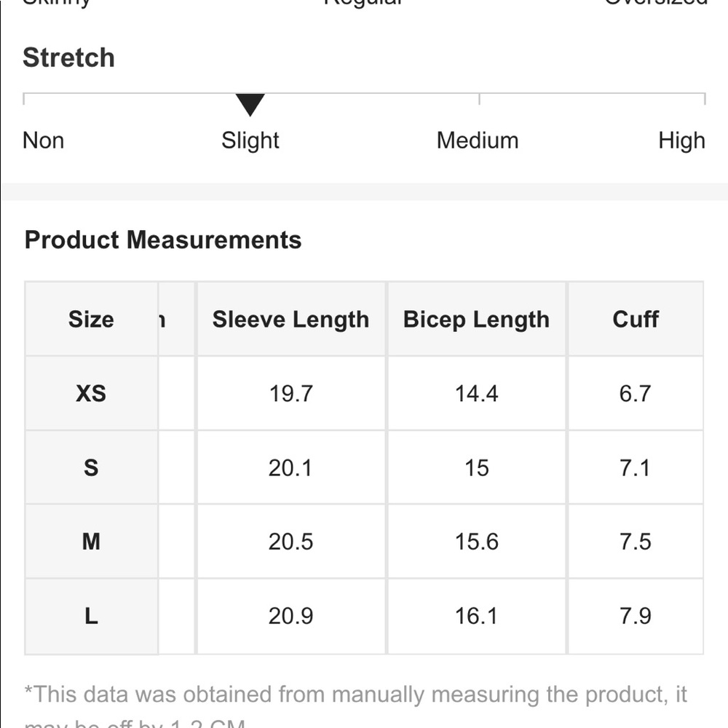
Task: Select the XS size row
Action: coord(364,393)
